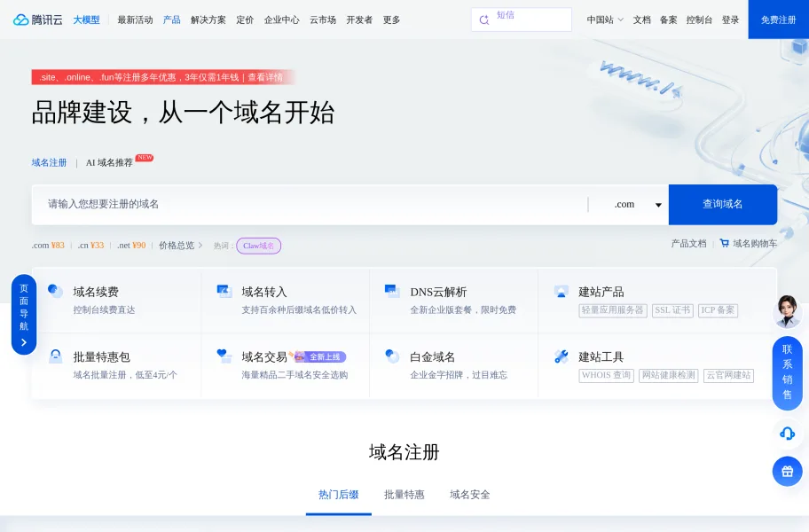Open the 价格总览 price overview link
The image size is (809, 532).
click(181, 246)
